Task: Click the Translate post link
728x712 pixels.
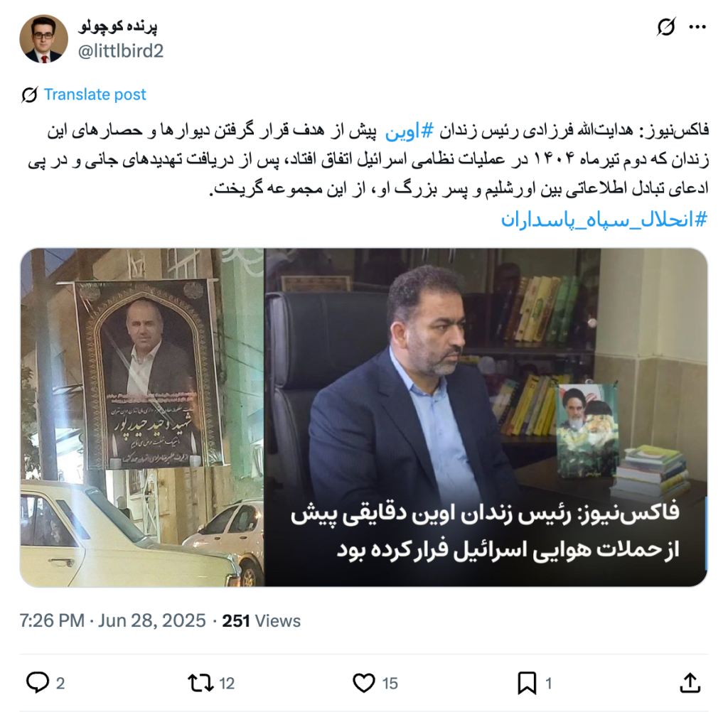Action: pos(95,95)
